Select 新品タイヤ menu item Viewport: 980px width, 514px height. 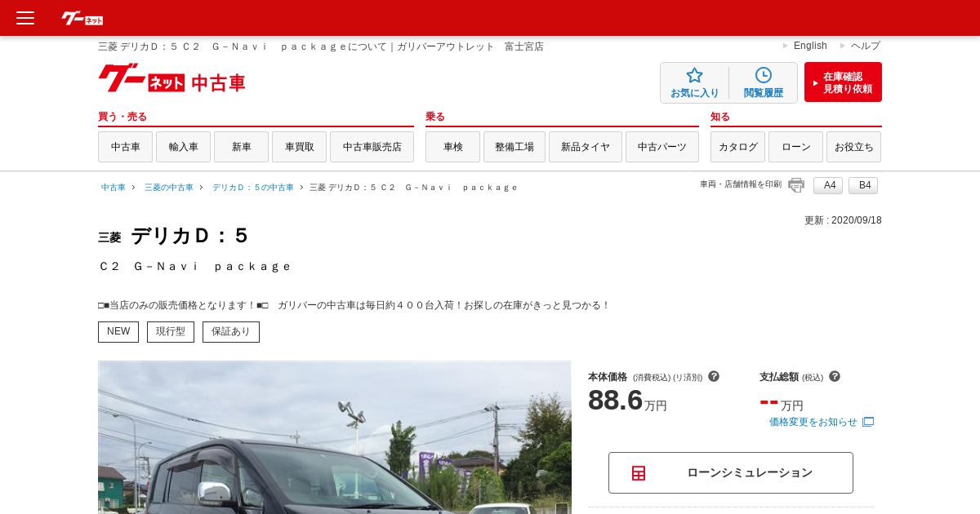coord(586,147)
